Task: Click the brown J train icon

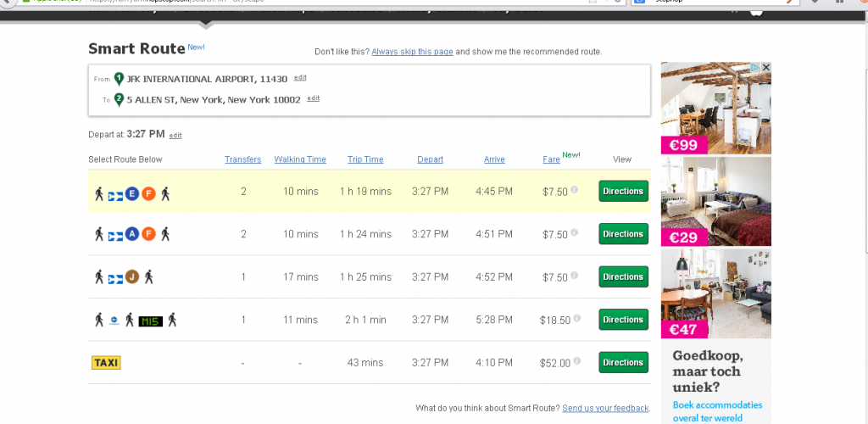Action: [131, 276]
